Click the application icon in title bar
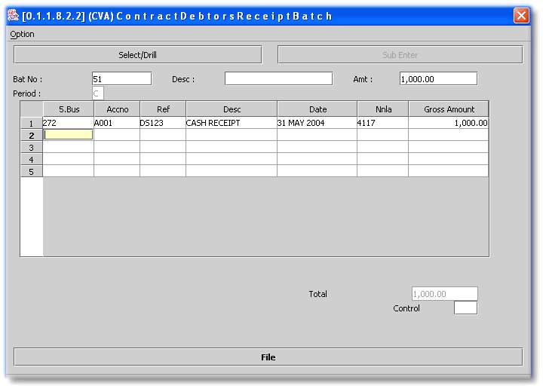546x392 pixels. (13, 16)
